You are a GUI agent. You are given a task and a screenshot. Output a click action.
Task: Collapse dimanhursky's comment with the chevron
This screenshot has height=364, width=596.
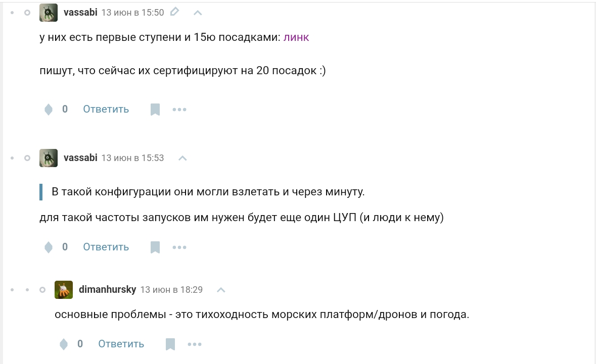221,290
